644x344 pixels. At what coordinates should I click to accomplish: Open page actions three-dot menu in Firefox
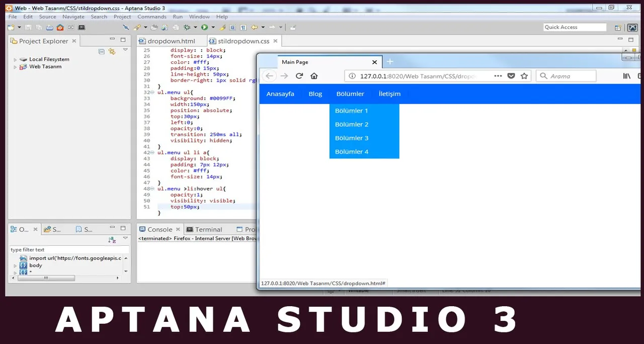498,76
